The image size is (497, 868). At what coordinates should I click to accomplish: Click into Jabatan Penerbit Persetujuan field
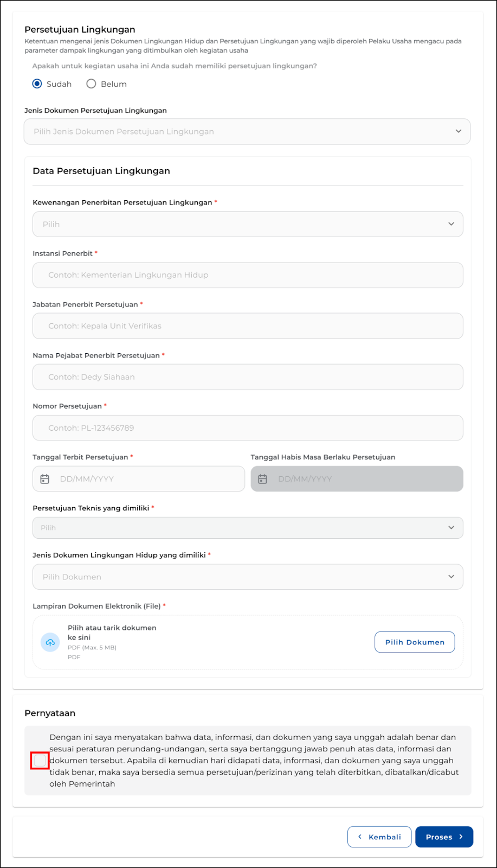(x=247, y=326)
